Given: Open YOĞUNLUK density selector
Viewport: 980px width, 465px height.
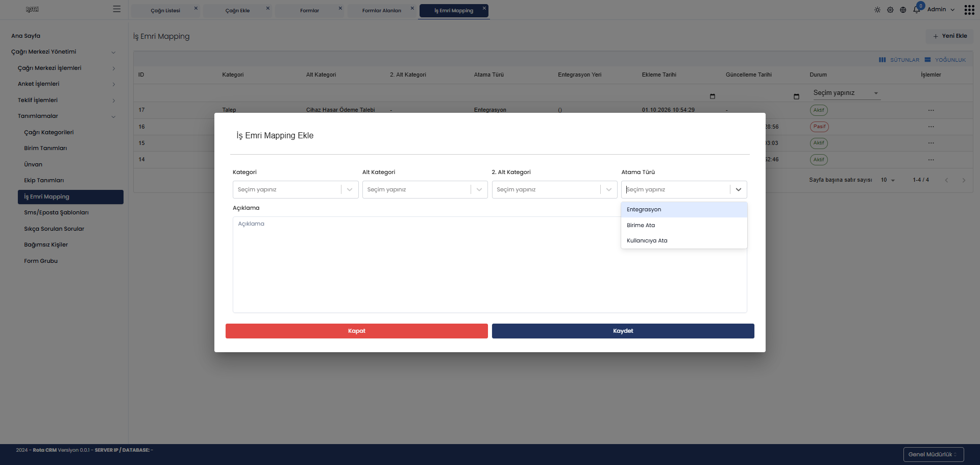Looking at the screenshot, I should coord(945,60).
